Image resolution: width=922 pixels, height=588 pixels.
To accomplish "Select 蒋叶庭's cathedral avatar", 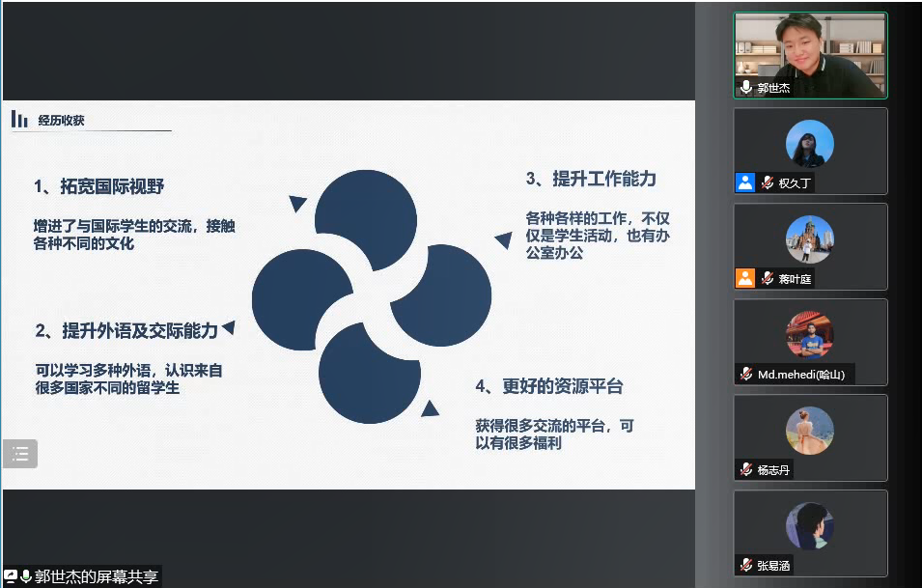I will pyautogui.click(x=810, y=239).
